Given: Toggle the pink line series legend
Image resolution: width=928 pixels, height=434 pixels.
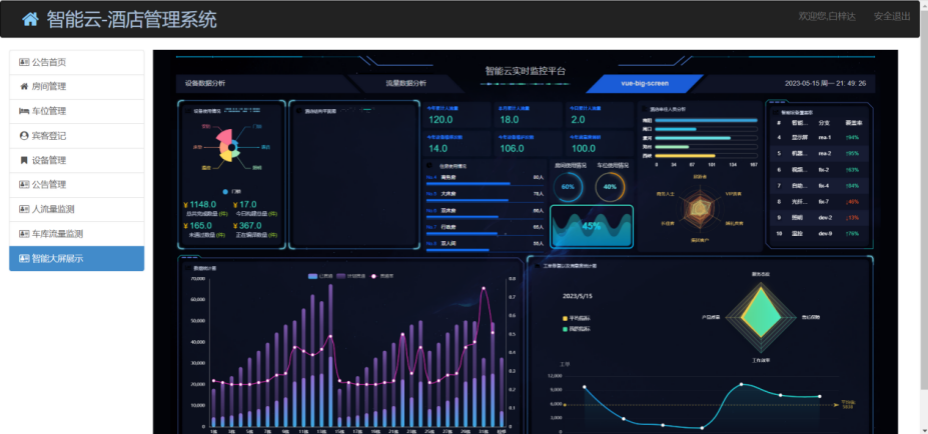Looking at the screenshot, I should tap(375, 275).
